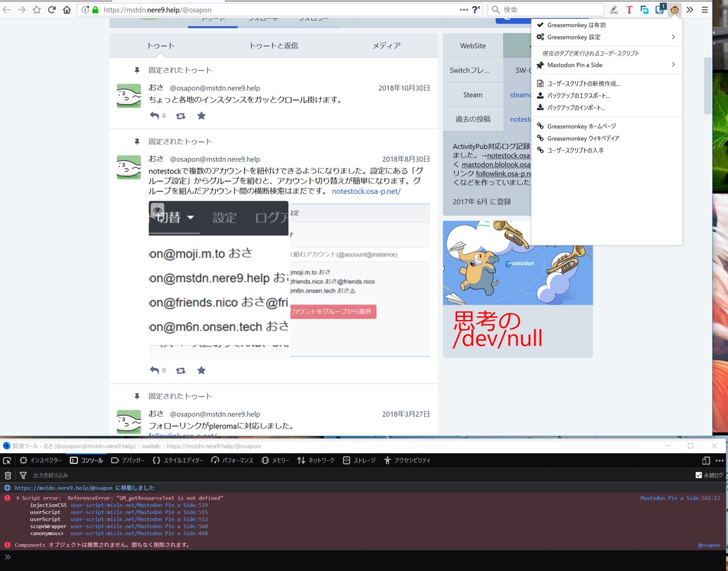728x571 pixels.
Task: Switch to メディア tab
Action: [386, 45]
